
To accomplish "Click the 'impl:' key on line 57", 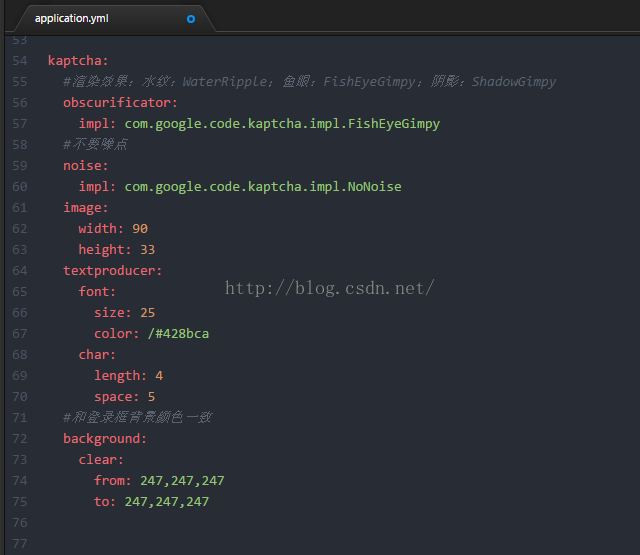I will (x=97, y=124).
